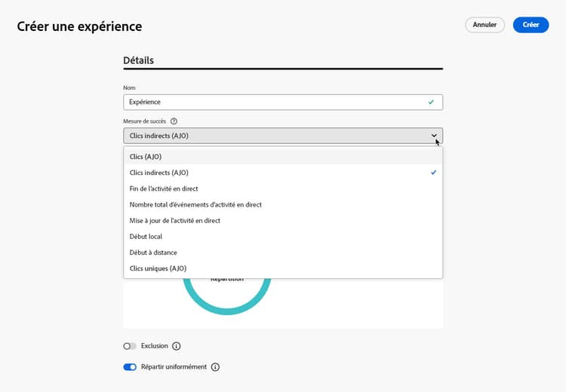Select Clics (AJO) from the list
This screenshot has width=566, height=392.
pos(146,157)
